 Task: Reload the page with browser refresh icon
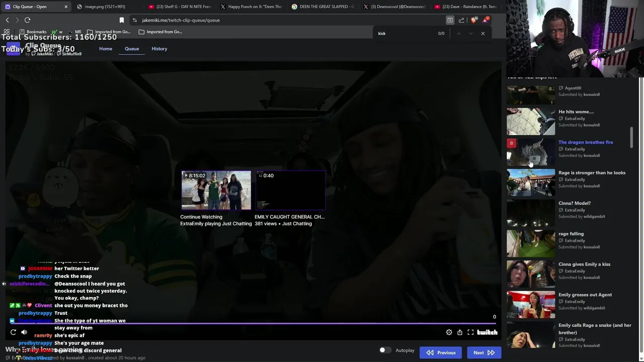27,20
